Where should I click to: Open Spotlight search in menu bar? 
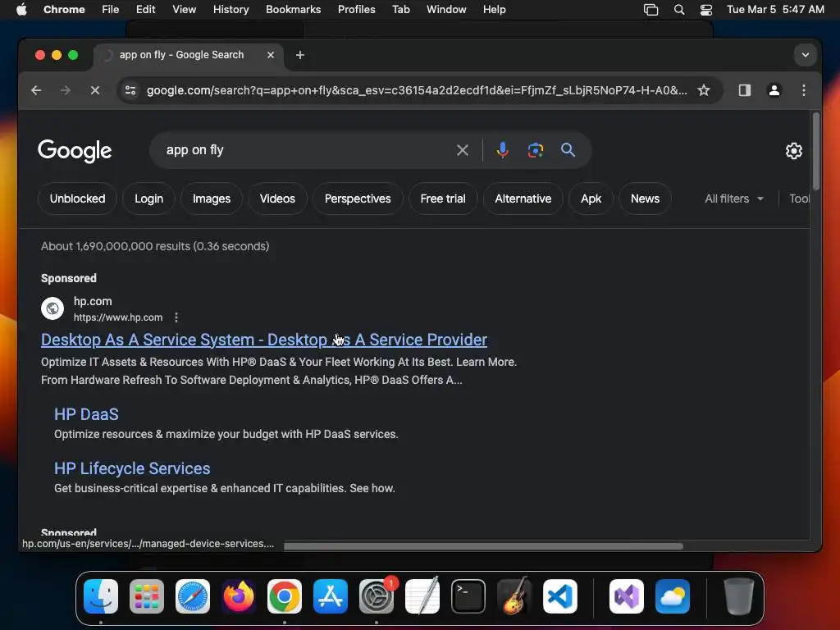(x=678, y=10)
